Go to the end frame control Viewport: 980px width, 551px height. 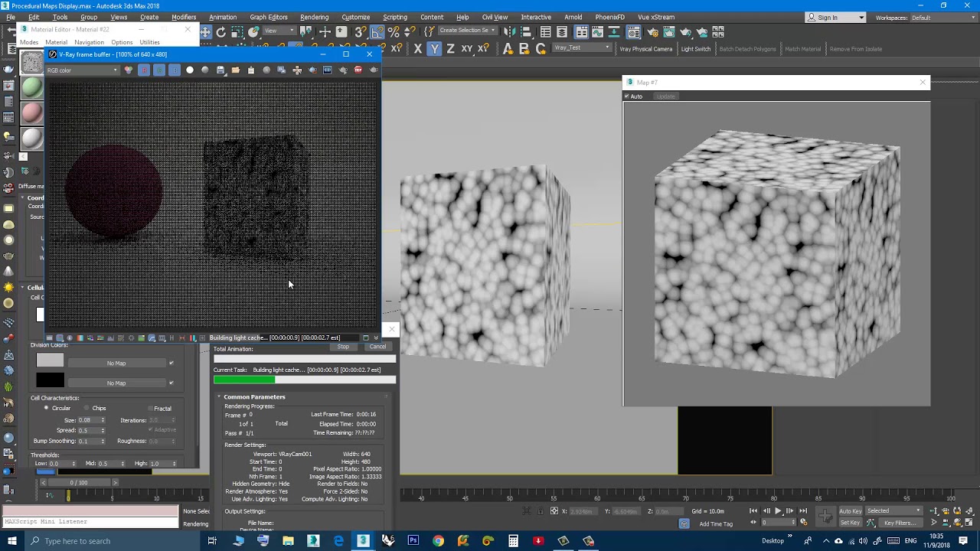pos(802,510)
